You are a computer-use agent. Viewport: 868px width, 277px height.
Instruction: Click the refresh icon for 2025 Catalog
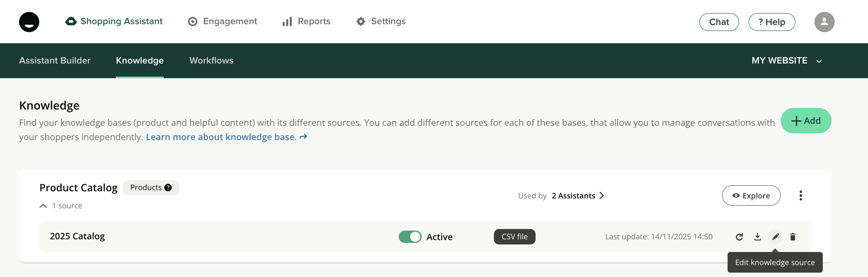pos(739,237)
